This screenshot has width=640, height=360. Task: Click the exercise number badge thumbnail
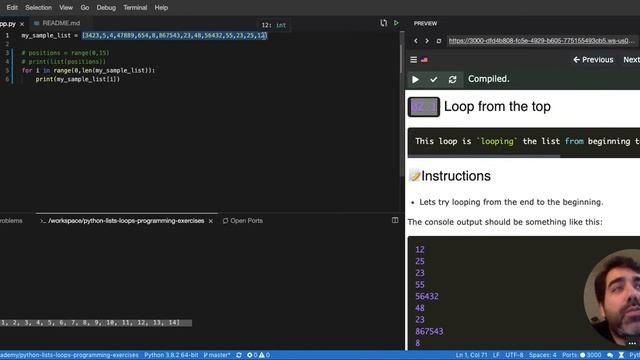424,107
